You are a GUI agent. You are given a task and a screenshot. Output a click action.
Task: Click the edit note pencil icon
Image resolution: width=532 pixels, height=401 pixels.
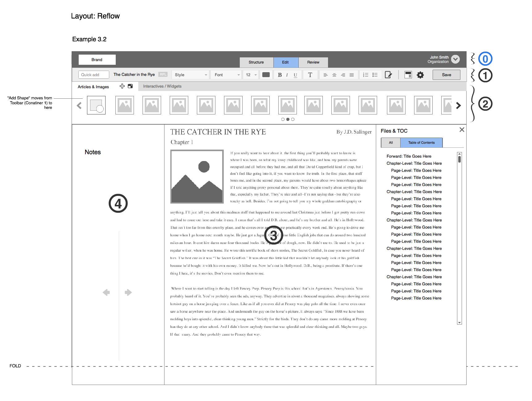click(x=388, y=75)
